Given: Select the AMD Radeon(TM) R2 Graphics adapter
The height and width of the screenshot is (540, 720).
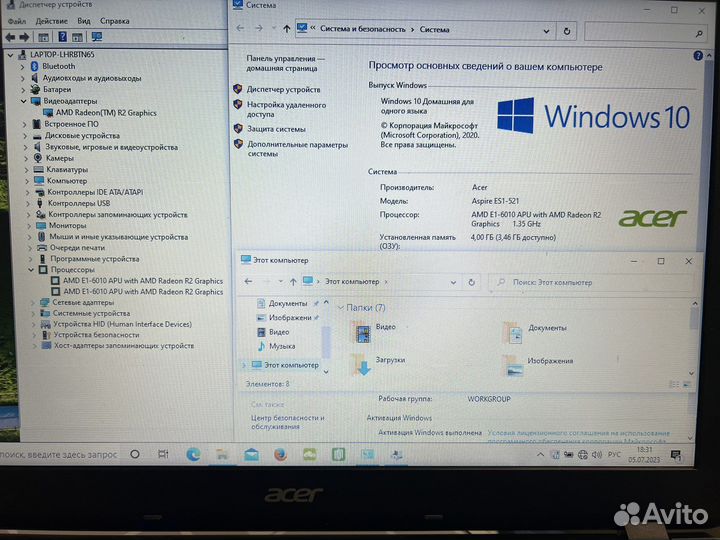Looking at the screenshot, I should 106,112.
